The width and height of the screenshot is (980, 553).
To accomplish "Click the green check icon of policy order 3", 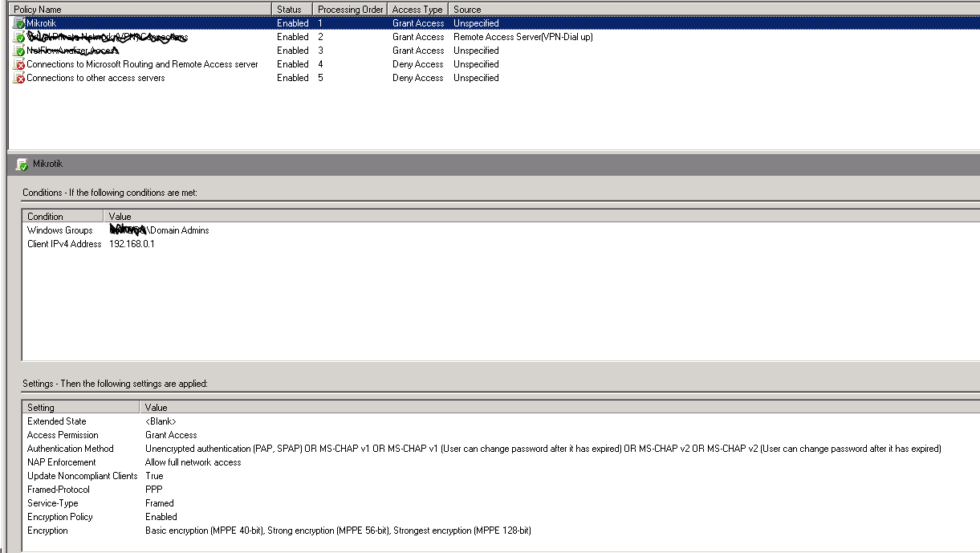I will [x=19, y=51].
